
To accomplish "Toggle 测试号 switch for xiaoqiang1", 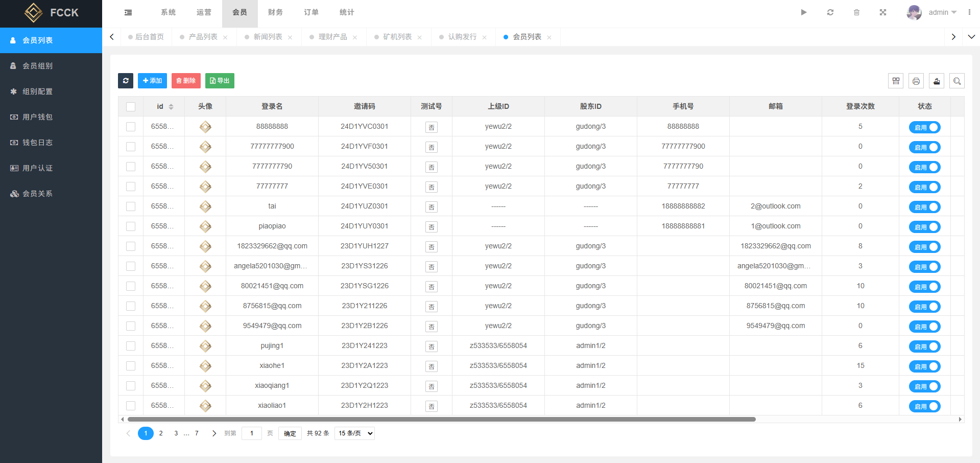I will (x=432, y=386).
